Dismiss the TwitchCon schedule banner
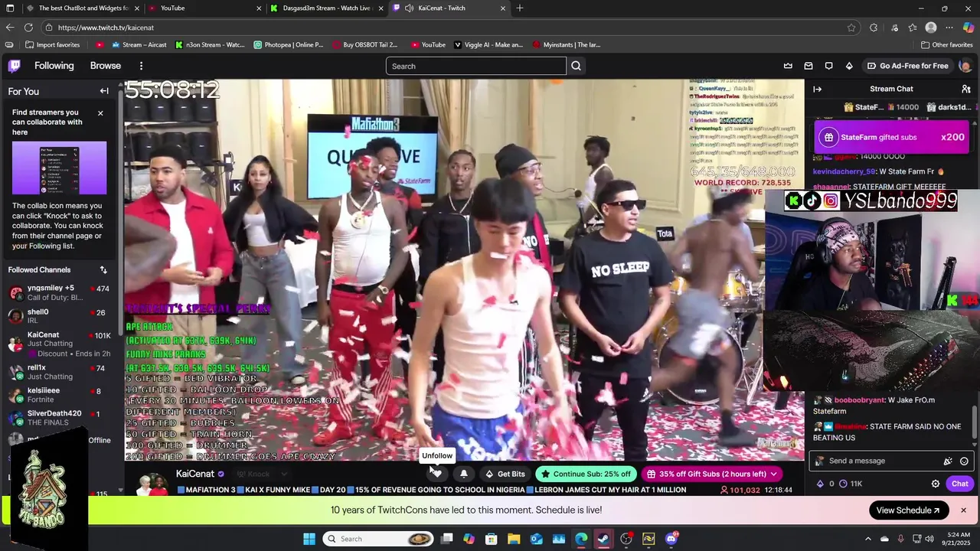The image size is (980, 551). (963, 510)
